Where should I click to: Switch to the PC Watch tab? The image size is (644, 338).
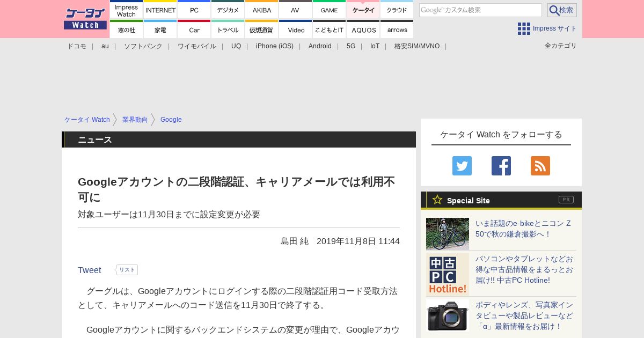pyautogui.click(x=194, y=10)
